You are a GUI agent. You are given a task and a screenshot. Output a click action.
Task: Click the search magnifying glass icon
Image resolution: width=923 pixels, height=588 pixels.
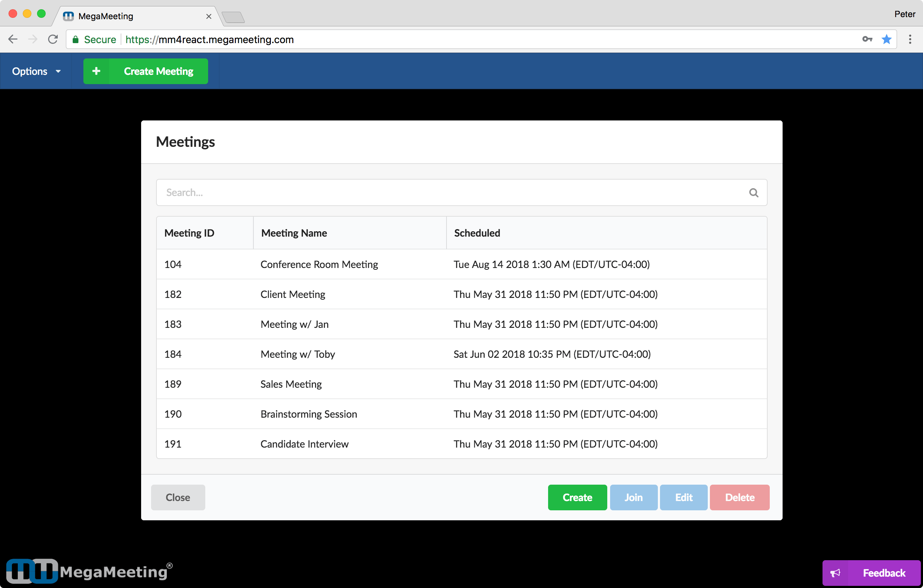753,192
